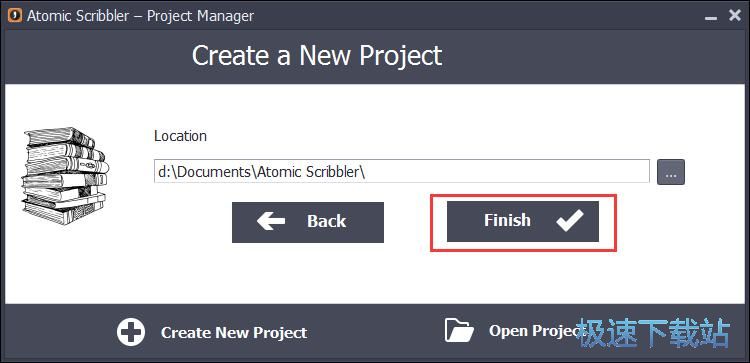Screen dimensions: 750x363
Task: Minimize the Project Manager window
Action: 711,16
